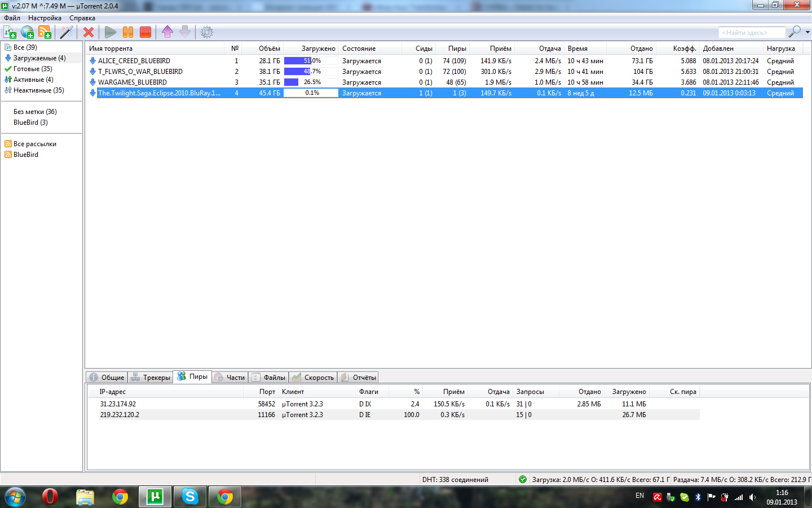Sort by the Приём column header
The width and height of the screenshot is (812, 508).
(x=492, y=49)
